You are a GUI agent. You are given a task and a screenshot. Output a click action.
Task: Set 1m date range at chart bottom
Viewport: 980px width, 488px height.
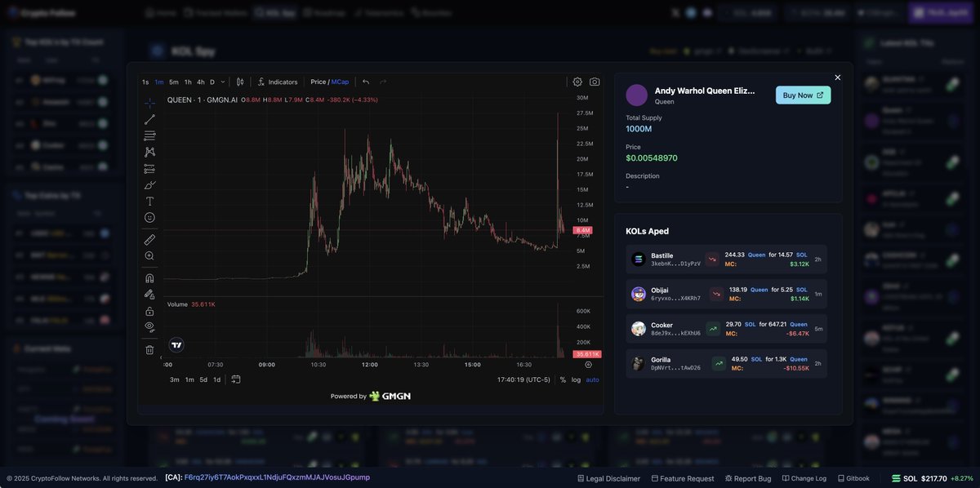[189, 379]
